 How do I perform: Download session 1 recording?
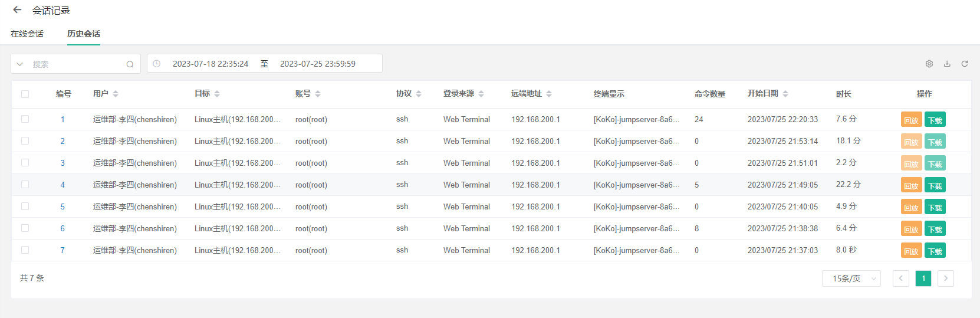935,120
